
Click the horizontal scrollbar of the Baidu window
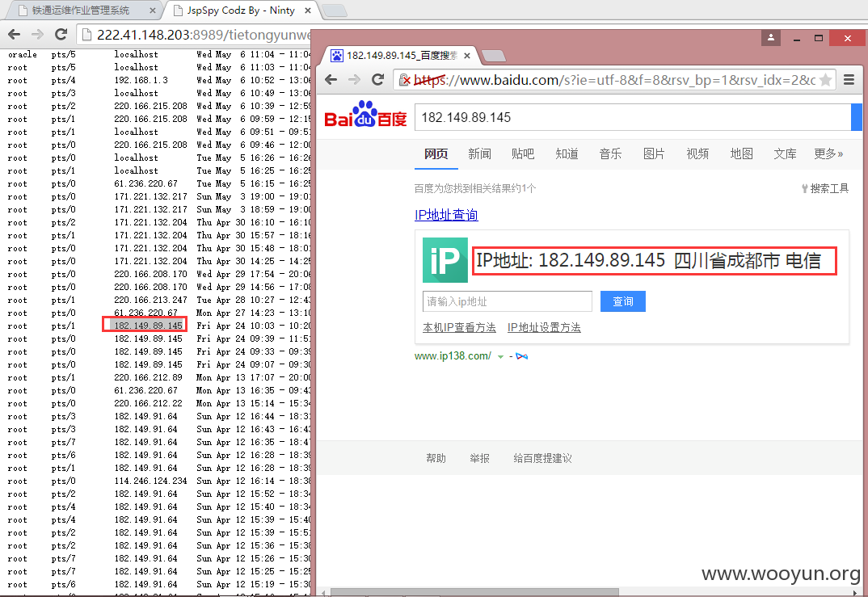point(474,593)
